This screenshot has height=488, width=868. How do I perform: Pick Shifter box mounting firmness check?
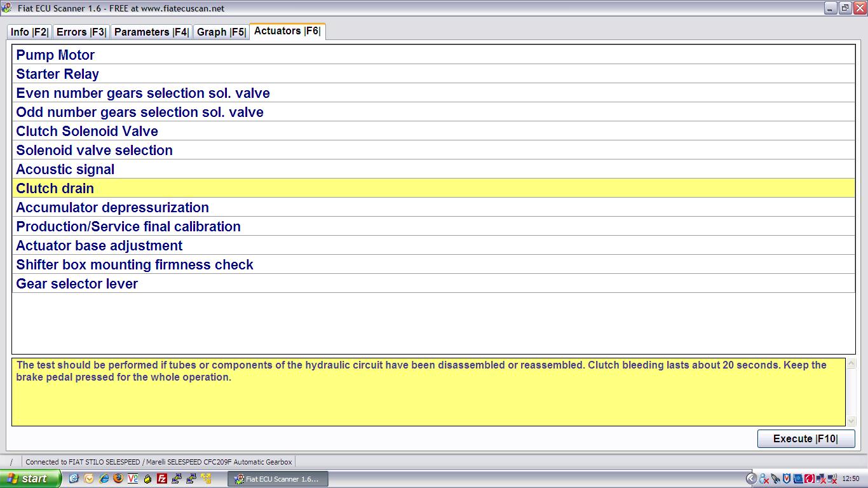click(x=433, y=264)
